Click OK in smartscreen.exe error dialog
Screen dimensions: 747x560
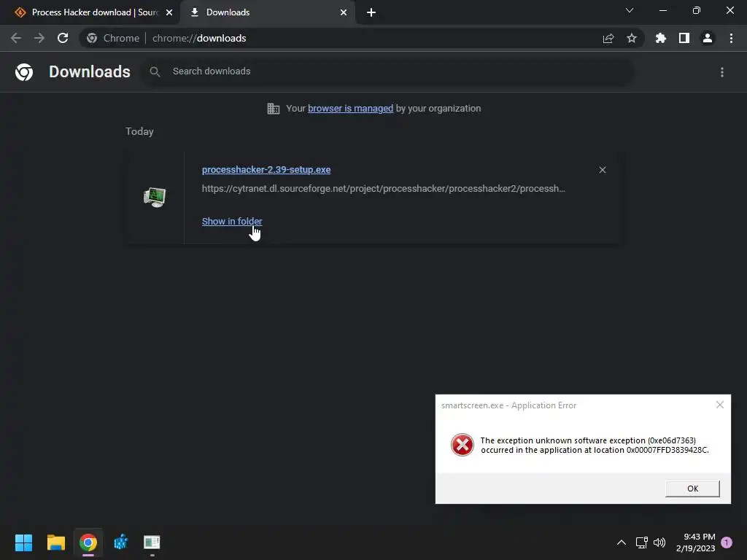coord(692,489)
